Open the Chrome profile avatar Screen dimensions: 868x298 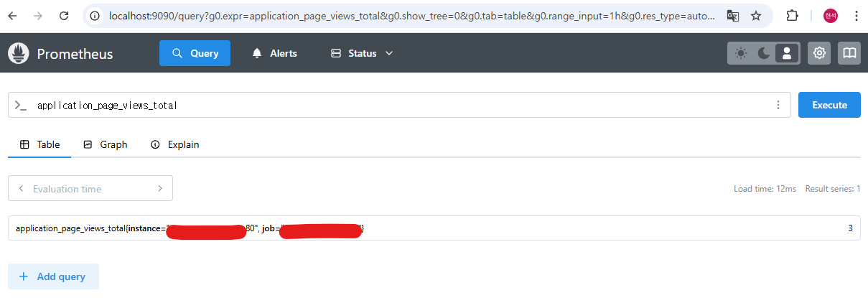click(830, 15)
